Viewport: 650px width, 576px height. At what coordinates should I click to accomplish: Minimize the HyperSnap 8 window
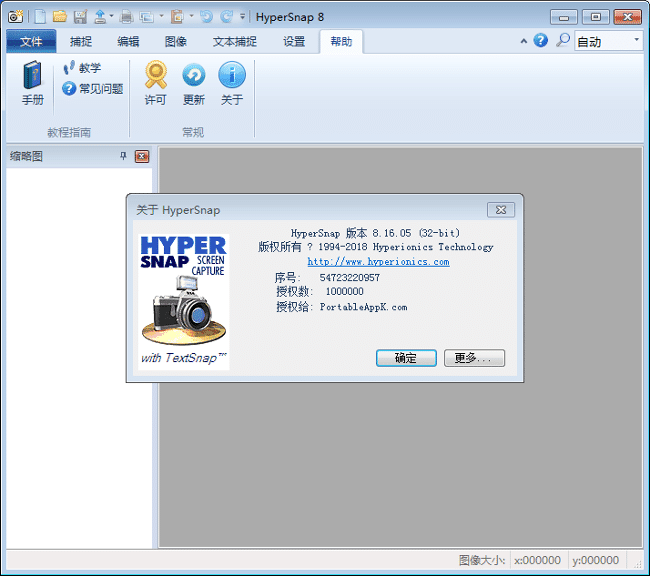(564, 17)
